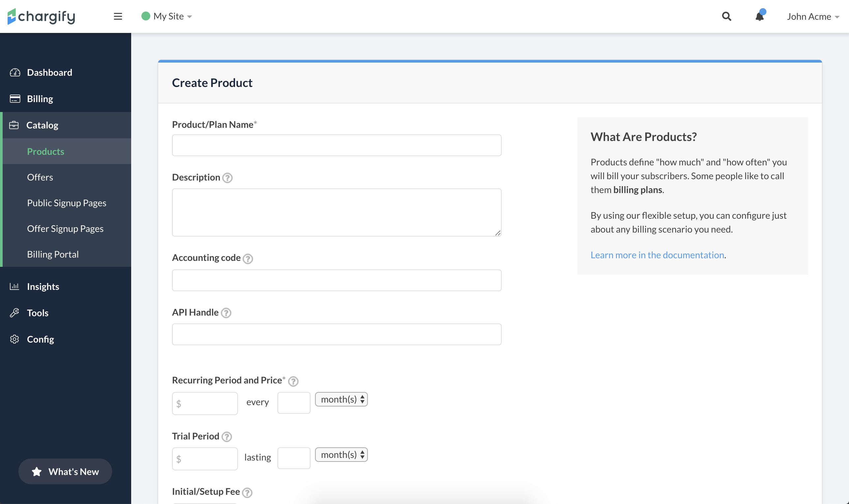Open the John Acme user menu
Screen dimensions: 849x504
click(813, 16)
